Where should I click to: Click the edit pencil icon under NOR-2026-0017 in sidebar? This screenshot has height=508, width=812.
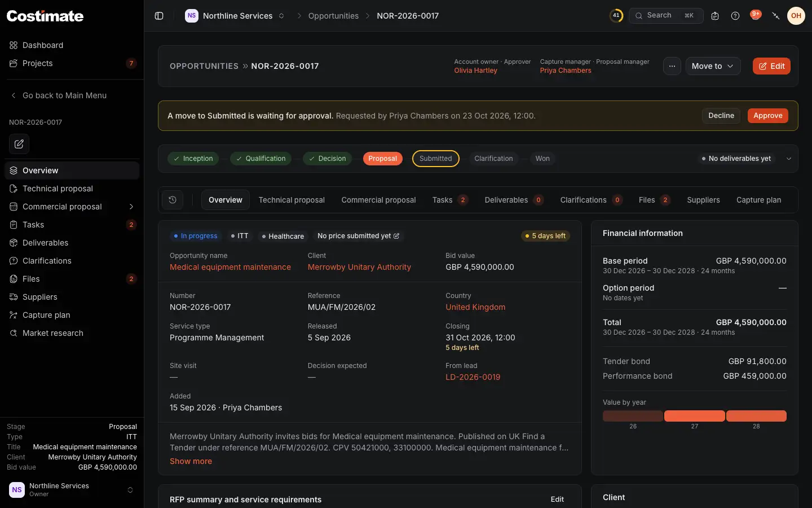(x=19, y=144)
